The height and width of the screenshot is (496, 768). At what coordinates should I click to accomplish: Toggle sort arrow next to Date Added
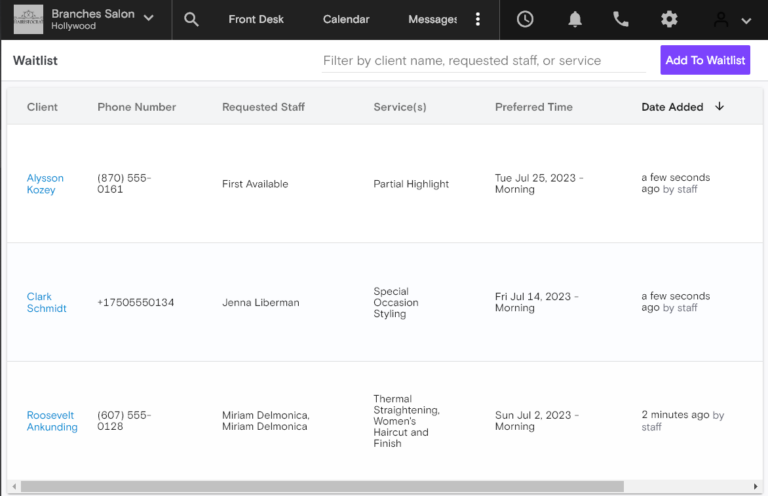(x=719, y=107)
